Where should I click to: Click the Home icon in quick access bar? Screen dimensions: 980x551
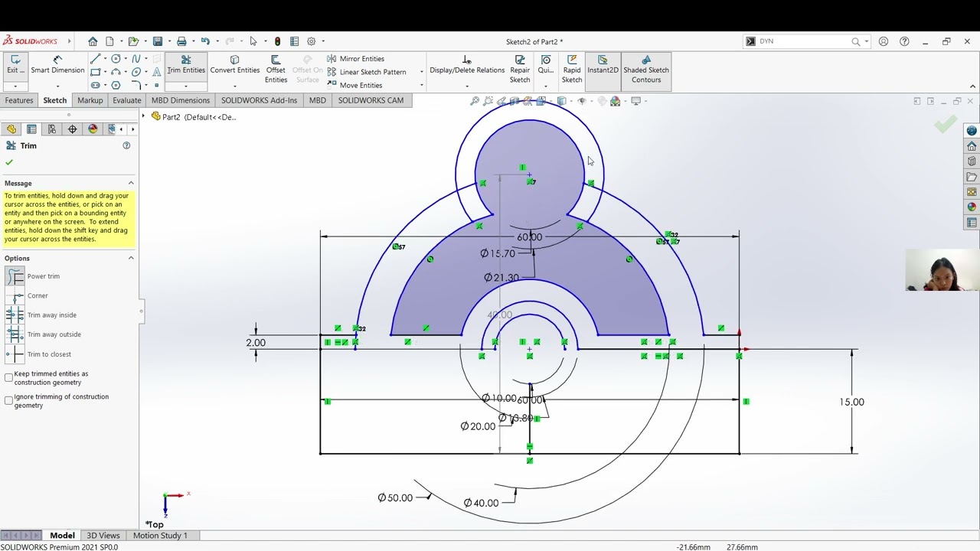coord(93,41)
